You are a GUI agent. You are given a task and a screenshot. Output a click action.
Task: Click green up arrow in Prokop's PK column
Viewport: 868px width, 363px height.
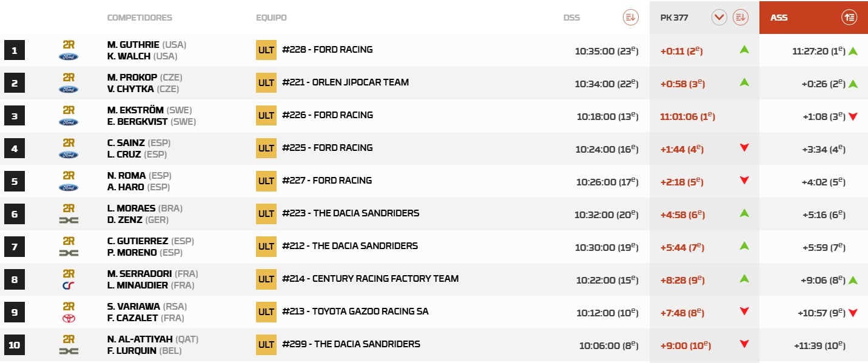click(x=744, y=82)
